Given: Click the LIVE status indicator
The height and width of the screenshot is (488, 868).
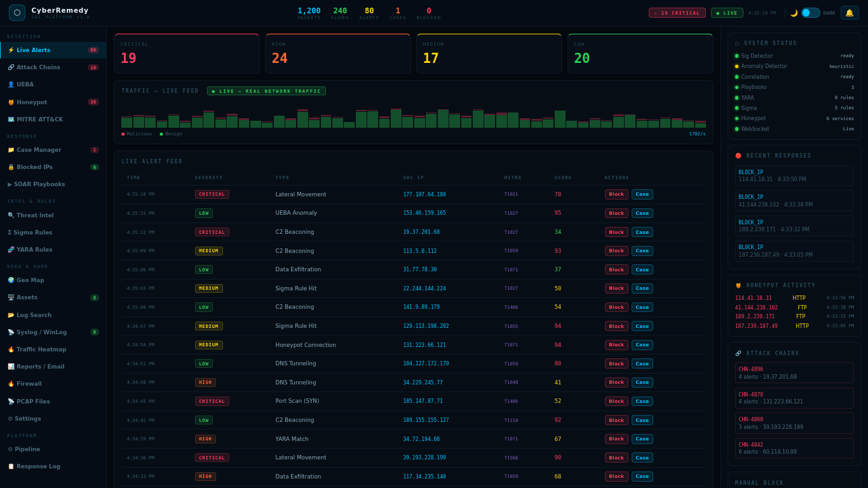Looking at the screenshot, I should [x=726, y=12].
